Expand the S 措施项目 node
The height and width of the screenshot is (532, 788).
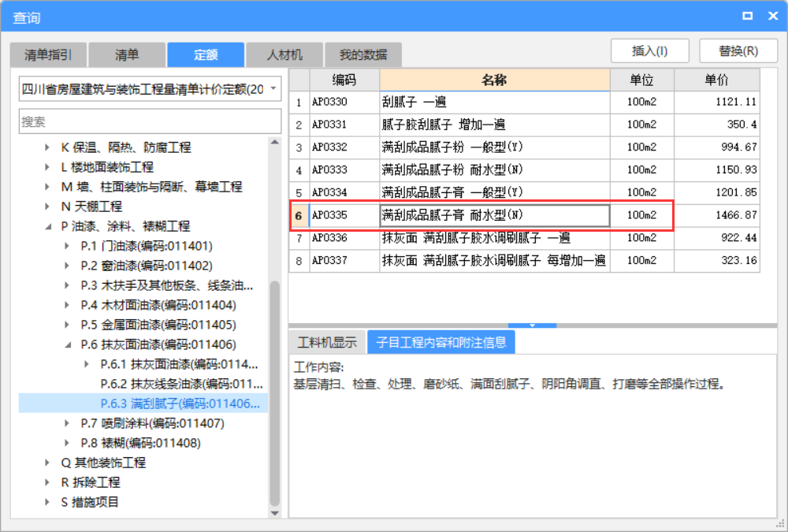point(46,502)
